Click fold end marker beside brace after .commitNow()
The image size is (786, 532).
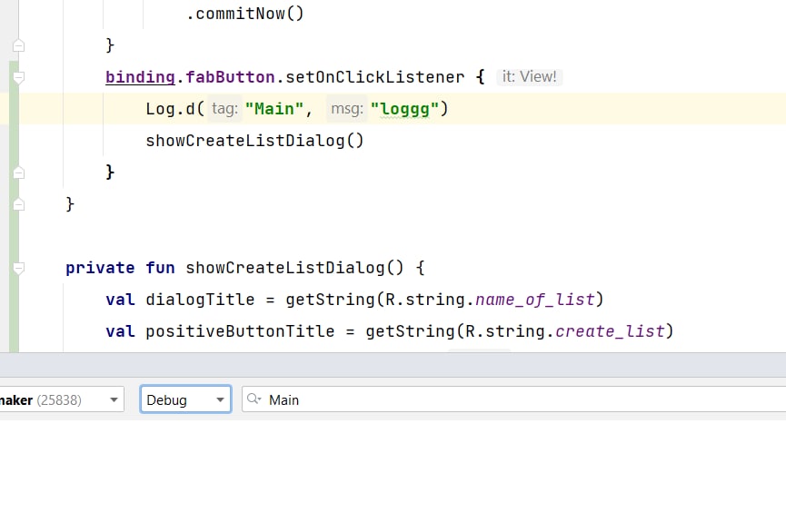(x=18, y=45)
